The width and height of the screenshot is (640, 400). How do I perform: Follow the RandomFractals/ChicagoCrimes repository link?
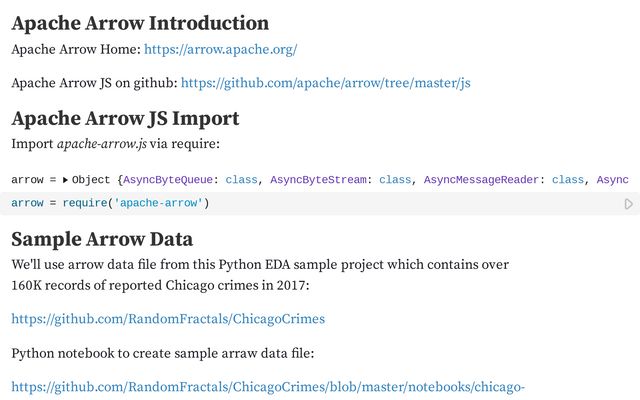(x=168, y=319)
